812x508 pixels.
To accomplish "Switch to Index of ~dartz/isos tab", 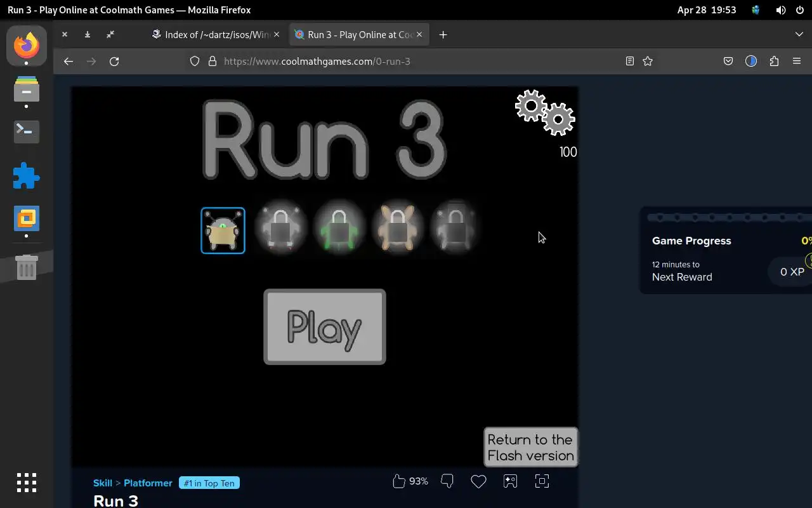I will point(216,35).
